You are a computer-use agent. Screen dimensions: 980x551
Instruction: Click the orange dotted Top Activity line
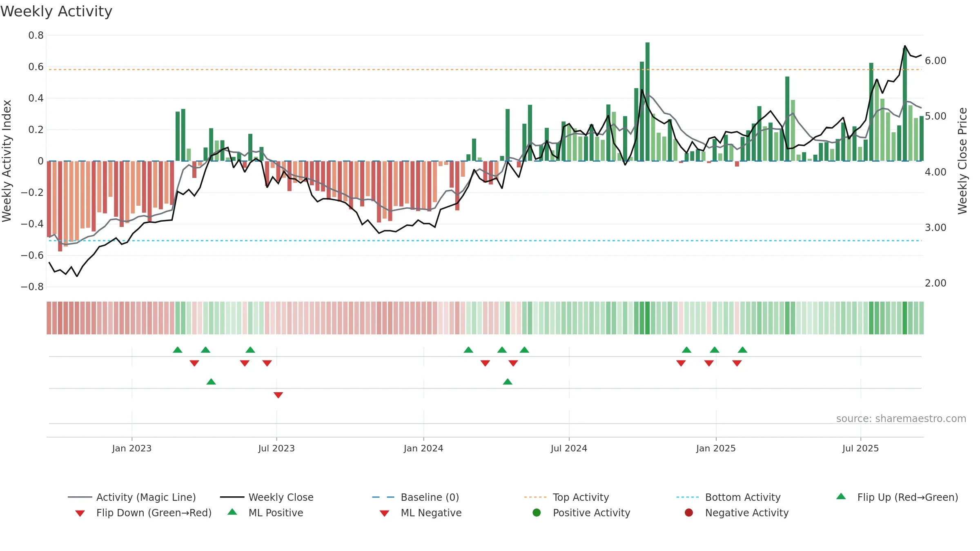[485, 69]
